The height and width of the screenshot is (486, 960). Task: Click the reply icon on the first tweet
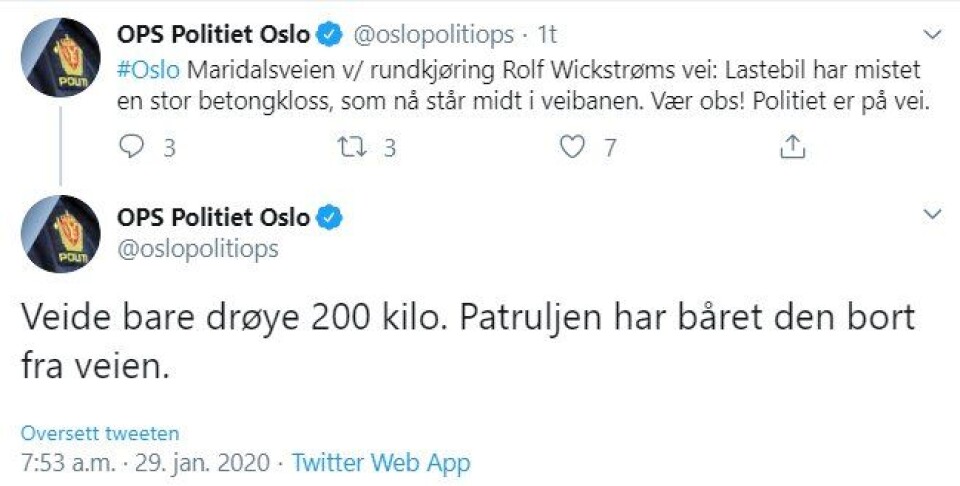pos(132,148)
